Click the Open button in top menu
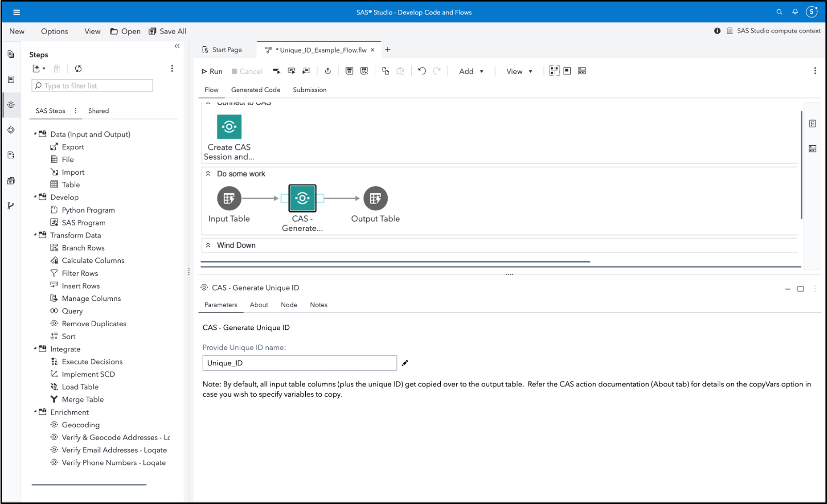 [125, 31]
